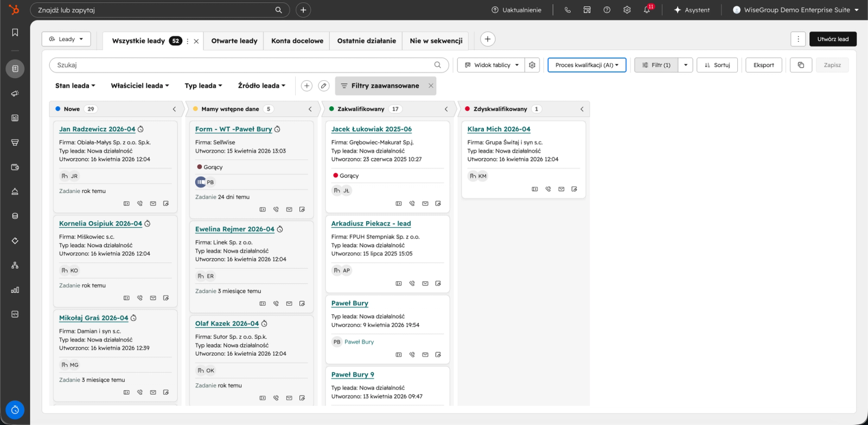Image resolution: width=868 pixels, height=425 pixels.
Task: Open Olaf Kazek 2026-04 lead link
Action: [227, 324]
